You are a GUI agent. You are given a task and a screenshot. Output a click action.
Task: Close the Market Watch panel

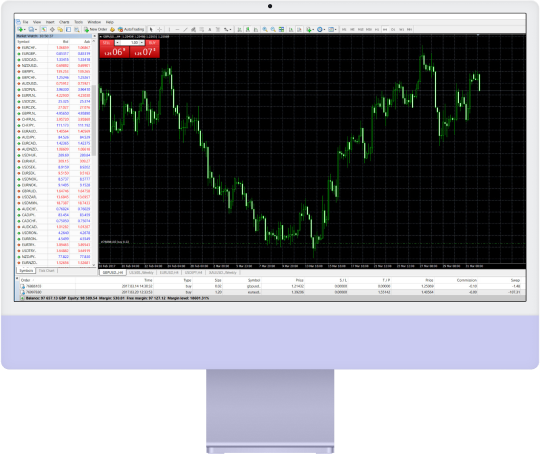(x=94, y=36)
